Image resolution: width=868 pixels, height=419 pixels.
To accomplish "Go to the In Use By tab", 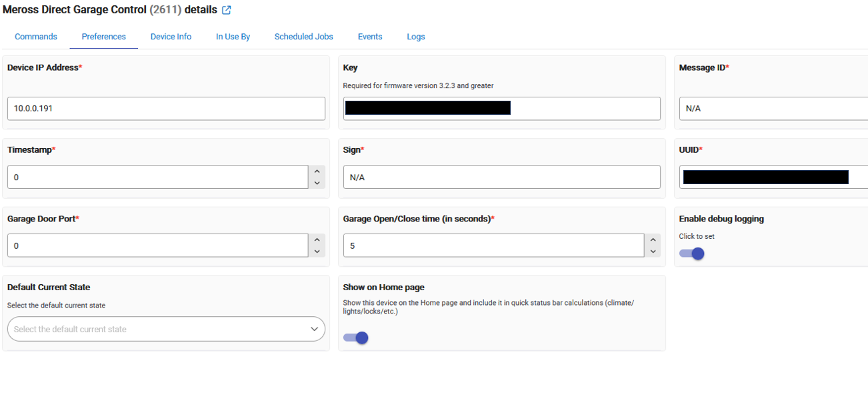I will [x=233, y=37].
